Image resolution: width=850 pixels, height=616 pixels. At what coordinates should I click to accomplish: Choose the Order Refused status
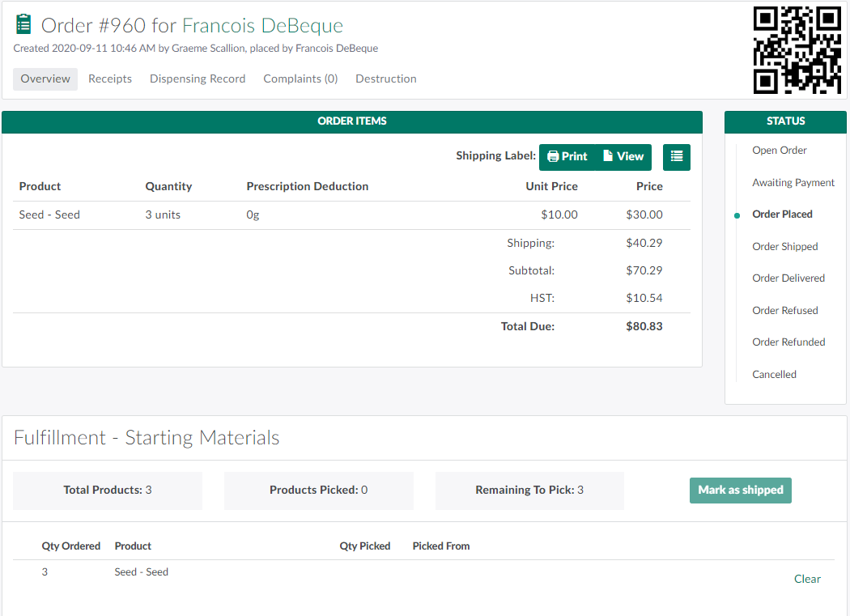click(784, 311)
